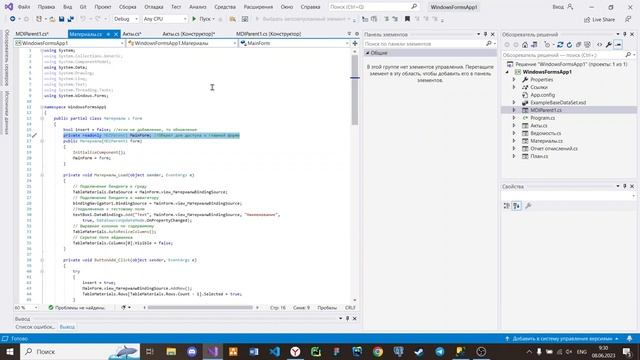Click Добавить в систему управления версиями

click(562, 339)
